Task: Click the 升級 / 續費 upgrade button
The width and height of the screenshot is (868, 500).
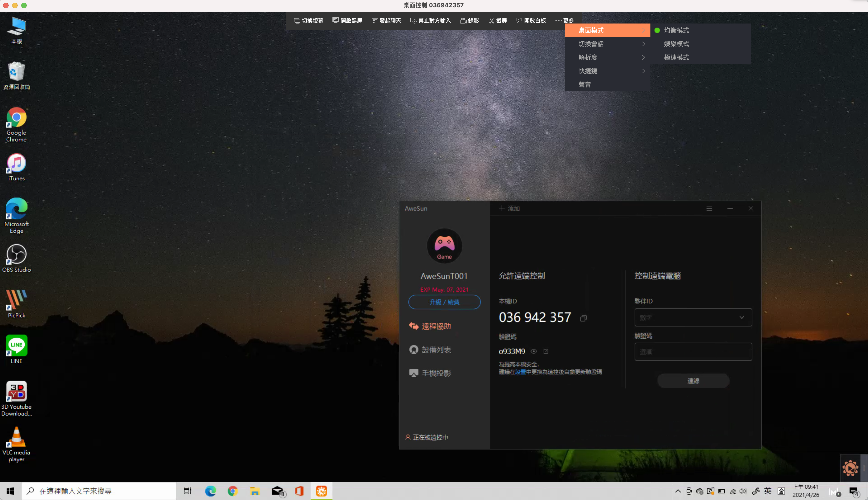Action: pyautogui.click(x=444, y=302)
